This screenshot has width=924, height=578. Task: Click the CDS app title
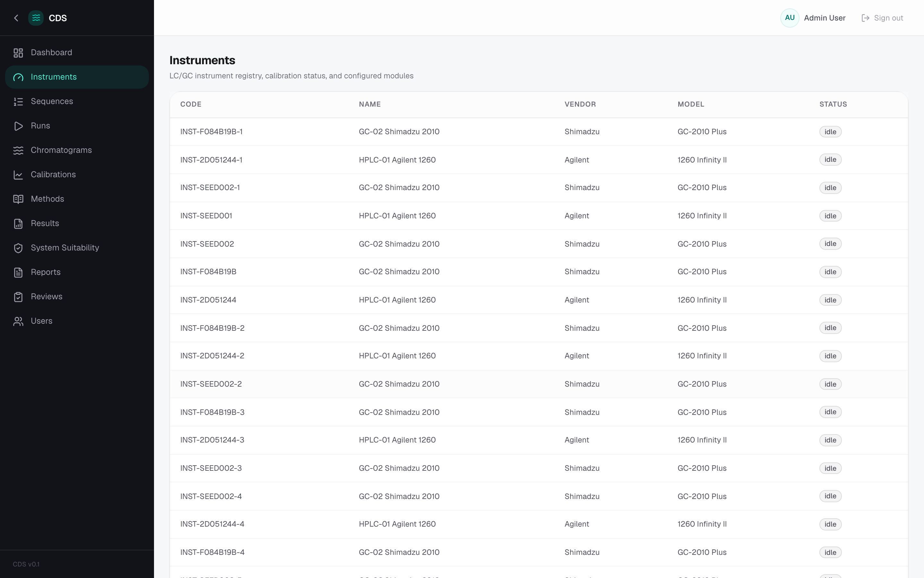pyautogui.click(x=58, y=18)
